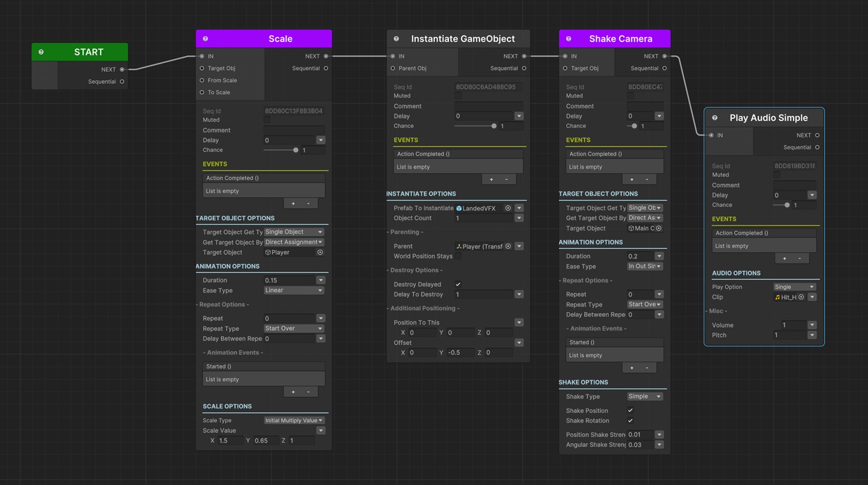
Task: Click the Duration field in Scale node
Action: [x=289, y=280]
